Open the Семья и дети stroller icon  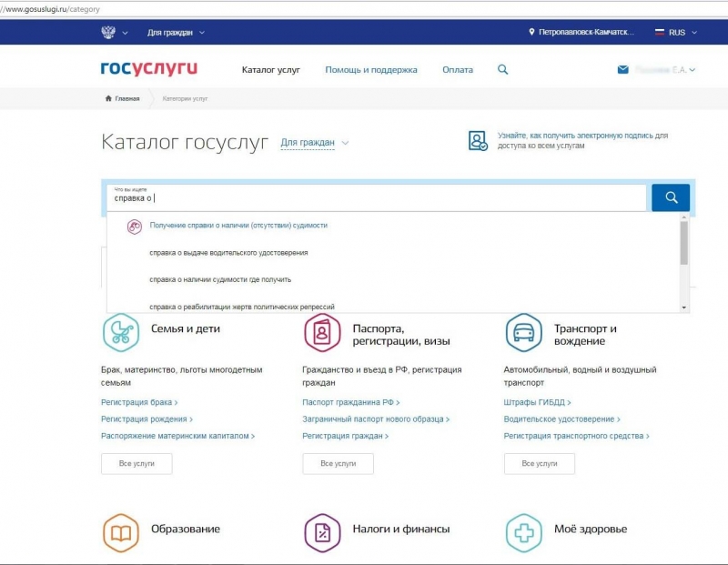[121, 332]
